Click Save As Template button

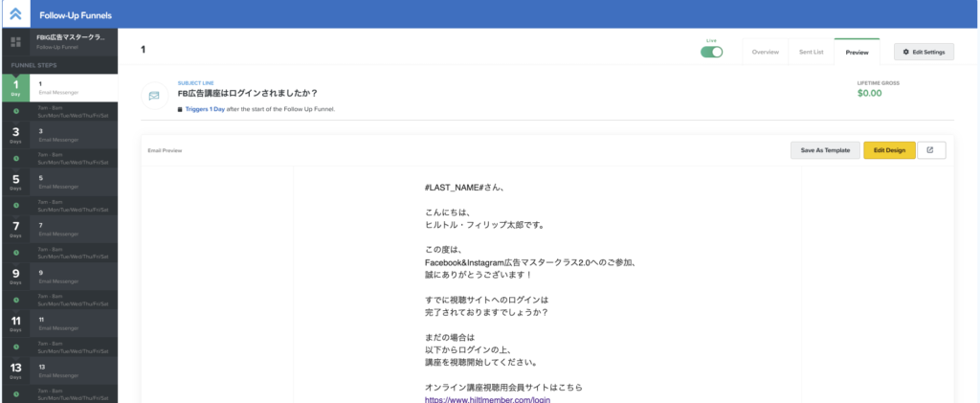(x=825, y=150)
